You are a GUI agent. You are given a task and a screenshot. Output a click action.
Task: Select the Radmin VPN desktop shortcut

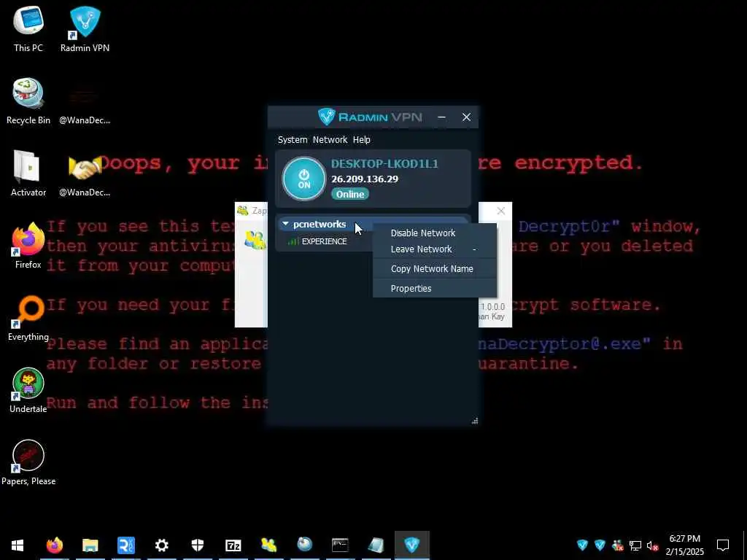(x=85, y=28)
